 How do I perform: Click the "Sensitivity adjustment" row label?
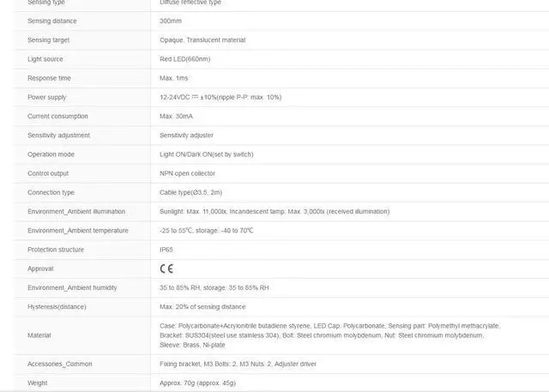coord(58,135)
